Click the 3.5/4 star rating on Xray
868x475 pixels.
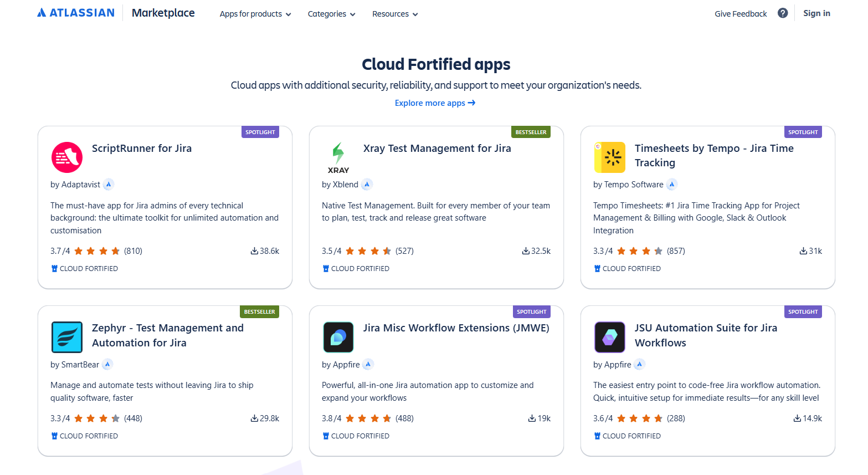[368, 251]
